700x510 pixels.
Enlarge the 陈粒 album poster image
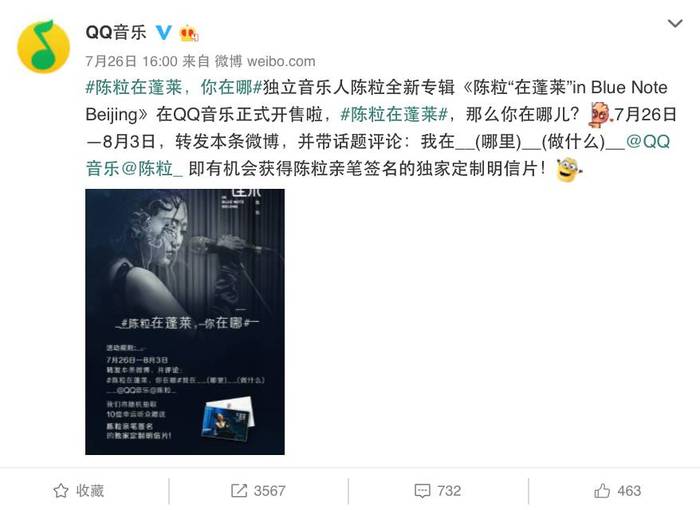pyautogui.click(x=185, y=322)
